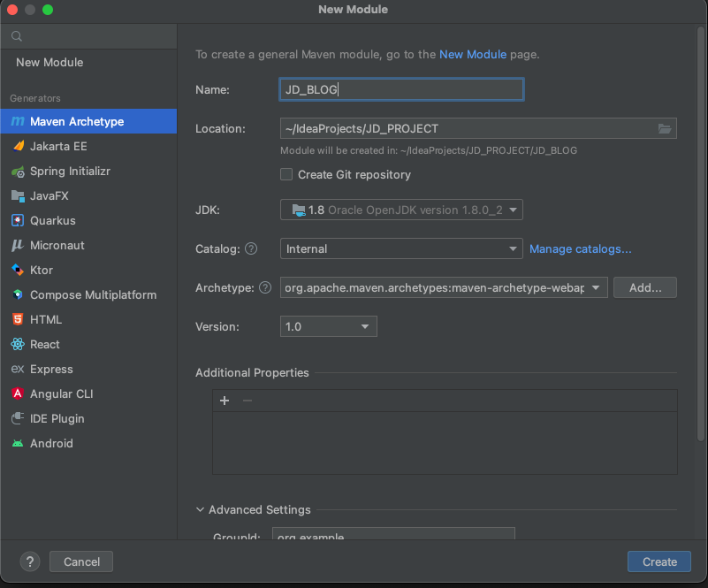The width and height of the screenshot is (708, 588).
Task: Click the Angular CLI logo icon
Action: point(18,393)
